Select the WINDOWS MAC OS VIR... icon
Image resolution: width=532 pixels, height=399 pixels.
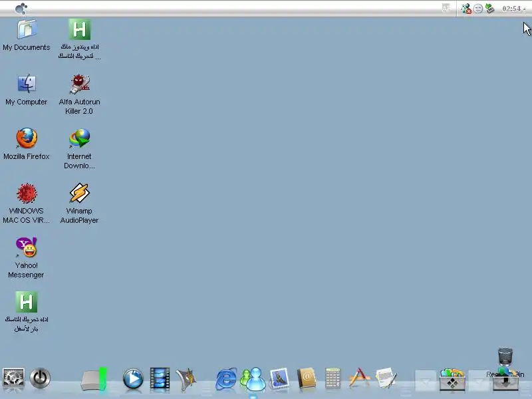pos(27,193)
